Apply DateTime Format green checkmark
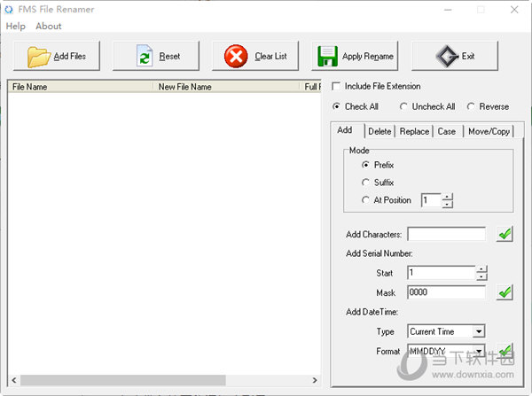532x396 pixels. [x=505, y=350]
